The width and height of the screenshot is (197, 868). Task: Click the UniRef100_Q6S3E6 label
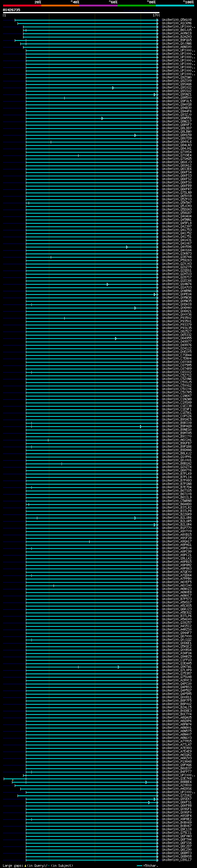tap(177, 169)
